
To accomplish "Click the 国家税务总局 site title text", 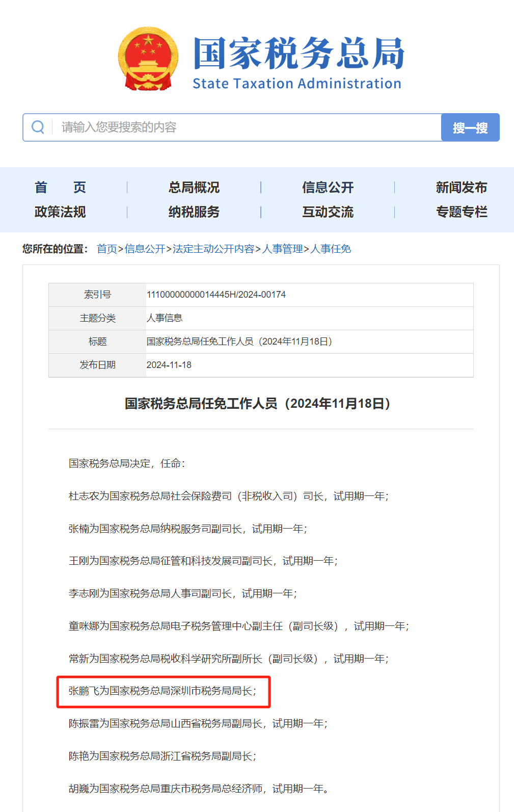I will coord(299,54).
